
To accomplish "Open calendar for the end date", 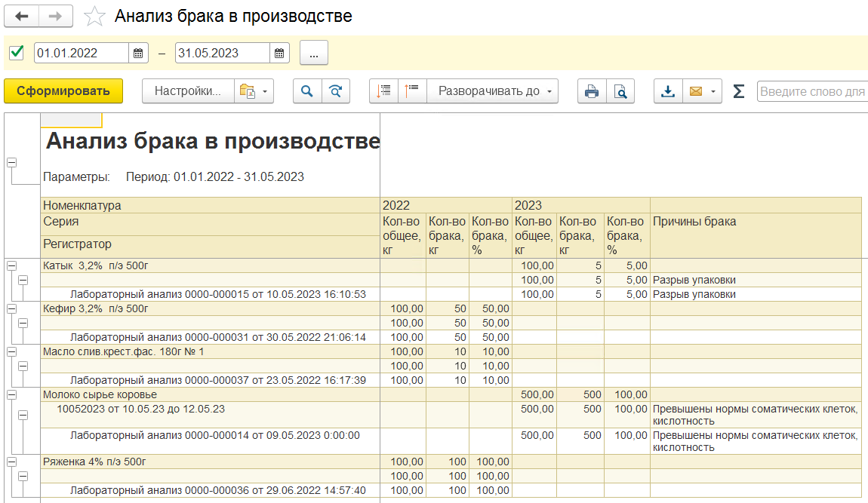I will (279, 53).
